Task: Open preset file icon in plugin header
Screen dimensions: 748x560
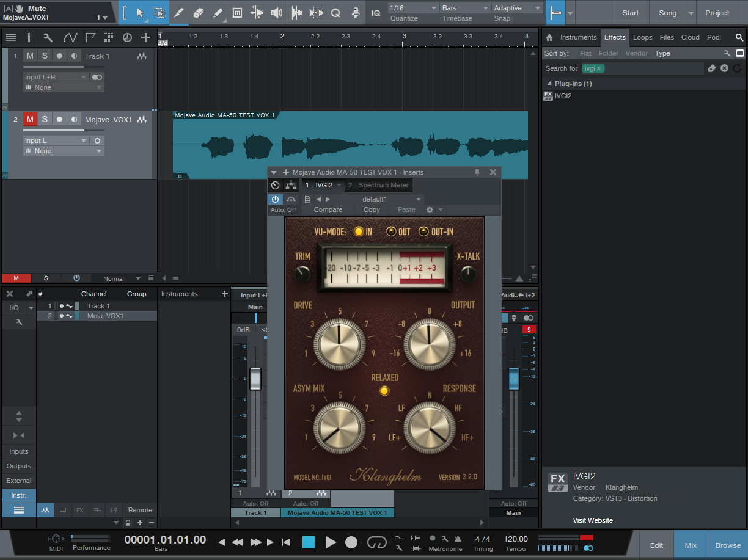Action: [307, 199]
